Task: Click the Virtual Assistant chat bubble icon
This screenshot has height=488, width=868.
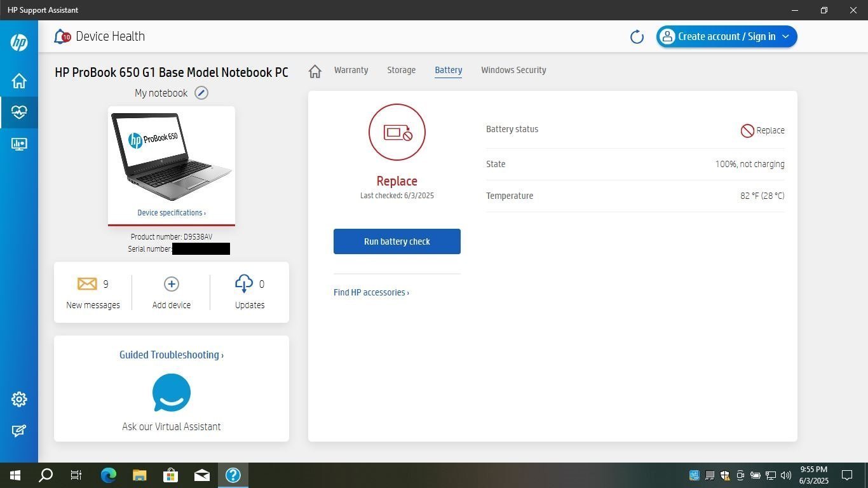Action: click(x=172, y=393)
